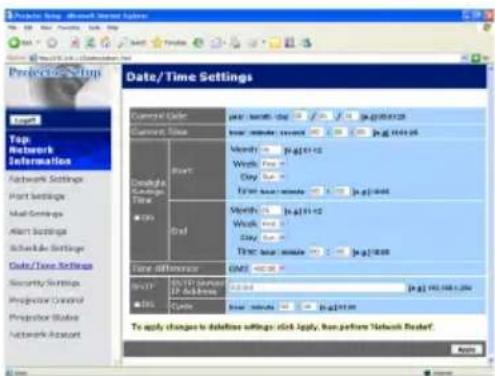Click the Current Time minute field

click(339, 132)
